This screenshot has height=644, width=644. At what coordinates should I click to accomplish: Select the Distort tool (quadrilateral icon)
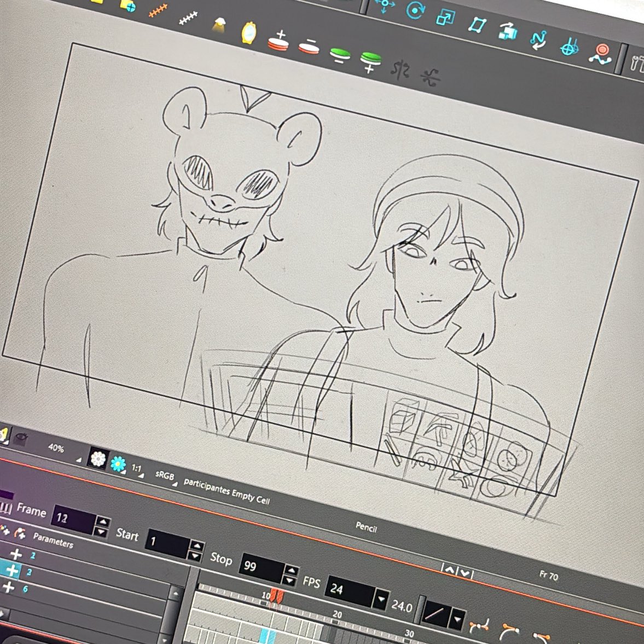pyautogui.click(x=478, y=25)
